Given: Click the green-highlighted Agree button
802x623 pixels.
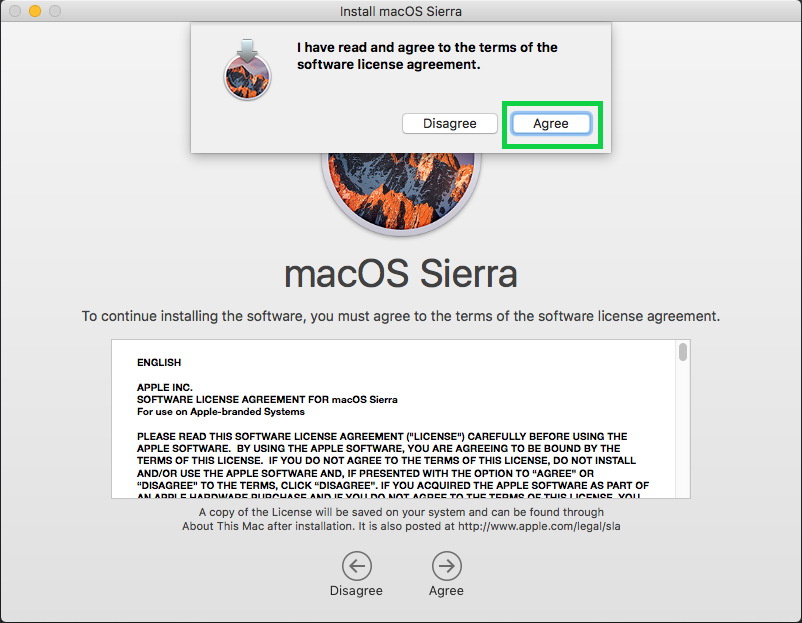Looking at the screenshot, I should [551, 123].
